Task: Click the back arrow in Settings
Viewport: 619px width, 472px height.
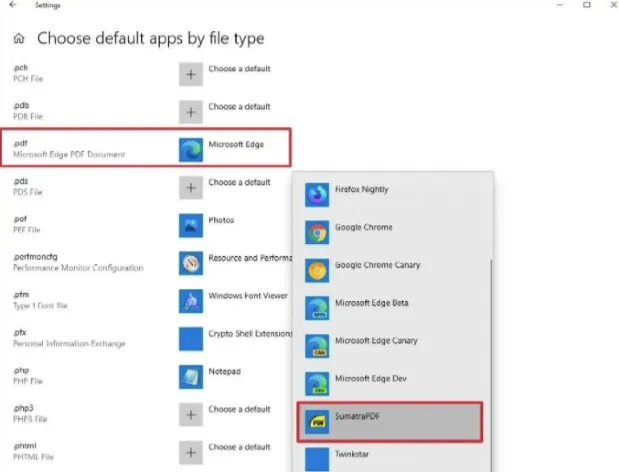Action: (13, 5)
